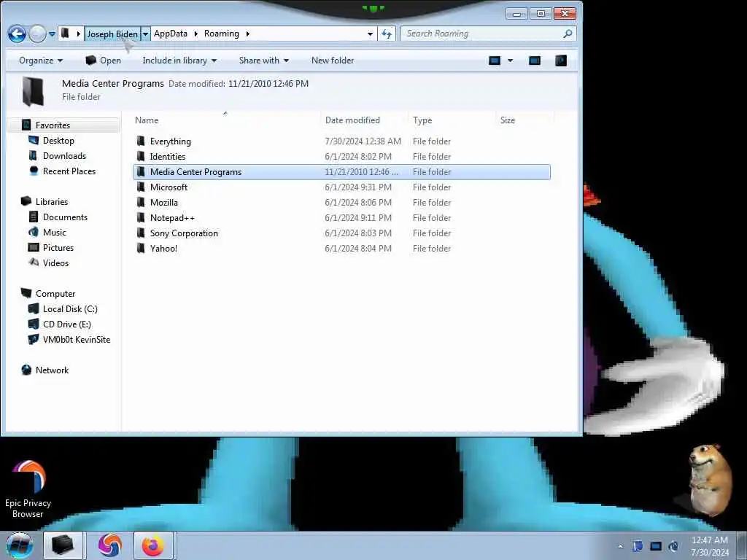Open the address bar previous locations dropdown

click(370, 34)
